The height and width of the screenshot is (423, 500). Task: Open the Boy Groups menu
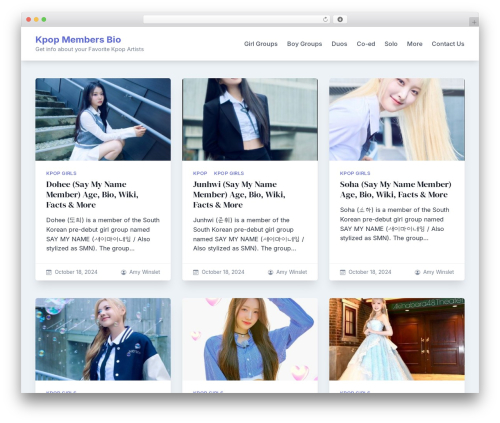pyautogui.click(x=304, y=44)
